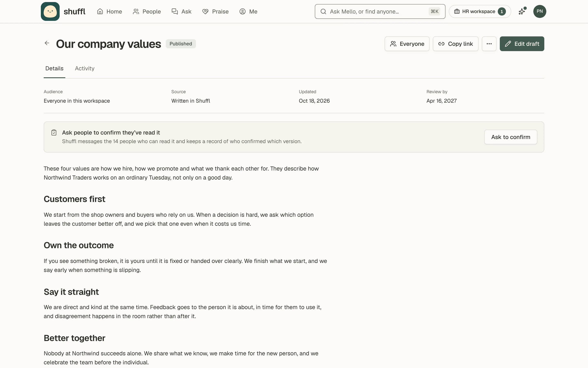This screenshot has width=588, height=368.
Task: Open the PN profile avatar
Action: click(x=540, y=11)
